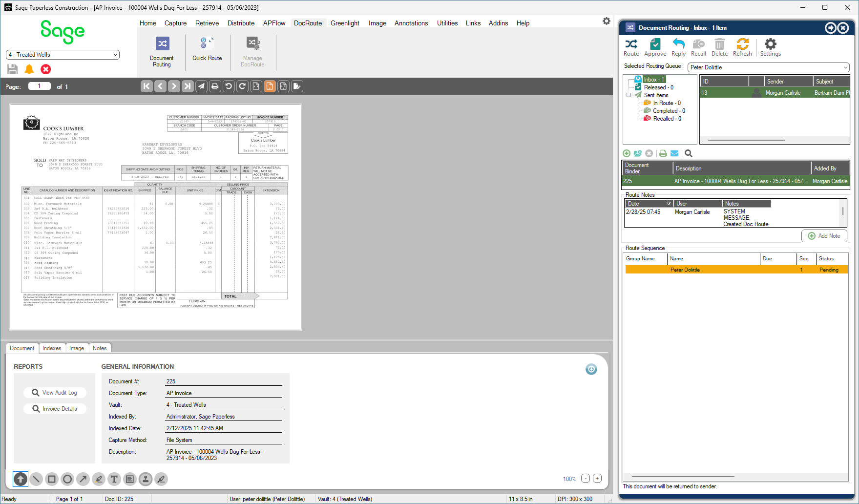Click the page number input field
The width and height of the screenshot is (859, 504).
tap(40, 86)
